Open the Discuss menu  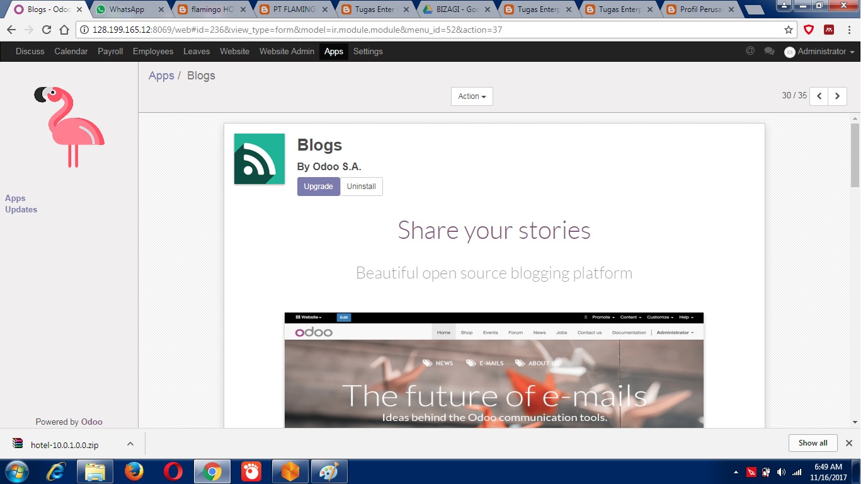click(x=30, y=51)
